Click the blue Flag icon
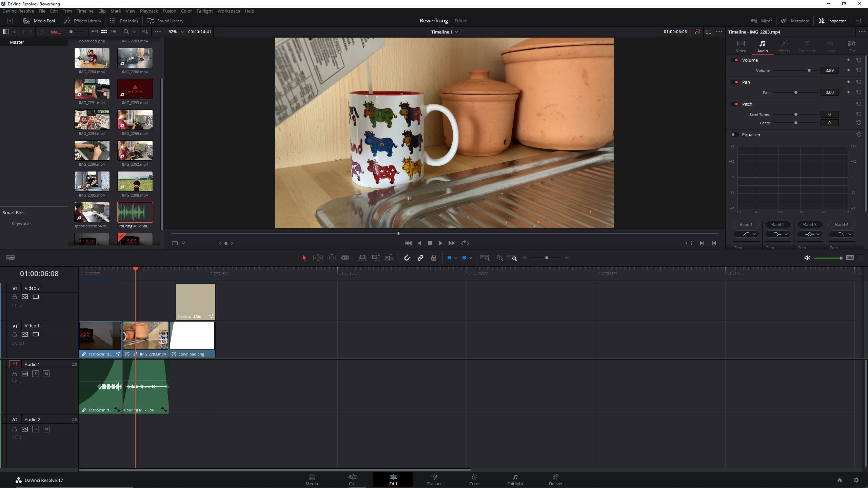This screenshot has width=868, height=488. [449, 258]
